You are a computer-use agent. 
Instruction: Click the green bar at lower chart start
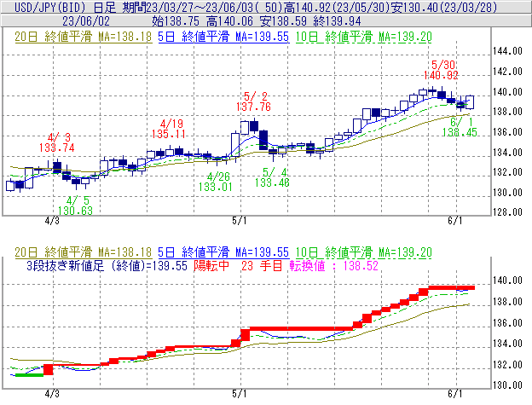[x=30, y=375]
